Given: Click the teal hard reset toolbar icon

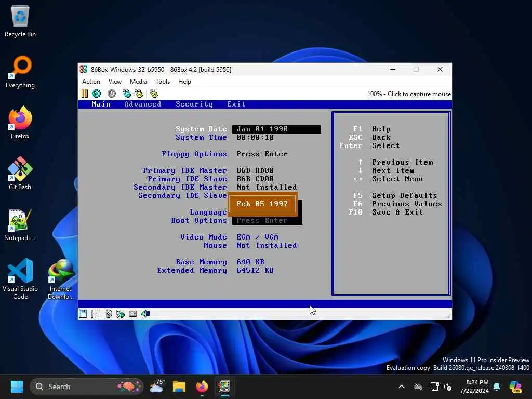Looking at the screenshot, I should click(x=96, y=94).
